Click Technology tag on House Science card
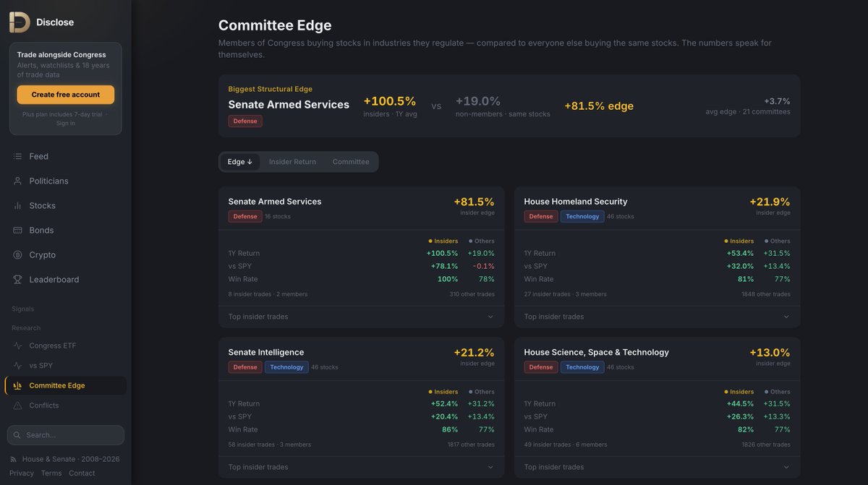Viewport: 868px width, 485px height. [x=582, y=367]
